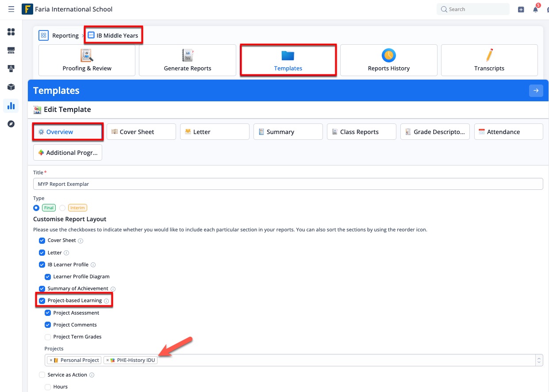This screenshot has height=392, width=549.
Task: Switch to the Class Reports tab
Action: click(x=361, y=132)
